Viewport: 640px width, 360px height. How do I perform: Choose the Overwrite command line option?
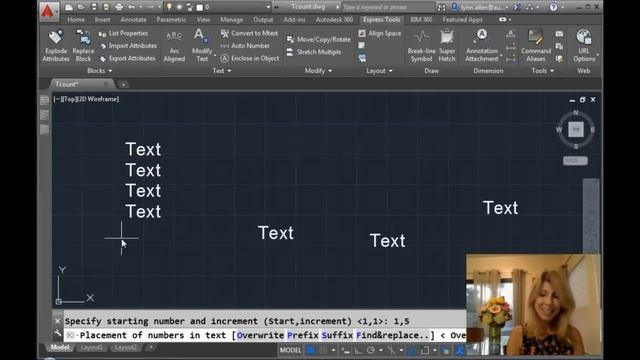pyautogui.click(x=260, y=336)
